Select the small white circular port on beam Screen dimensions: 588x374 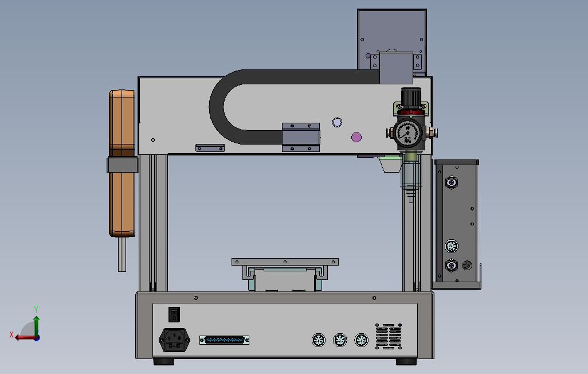(x=337, y=122)
